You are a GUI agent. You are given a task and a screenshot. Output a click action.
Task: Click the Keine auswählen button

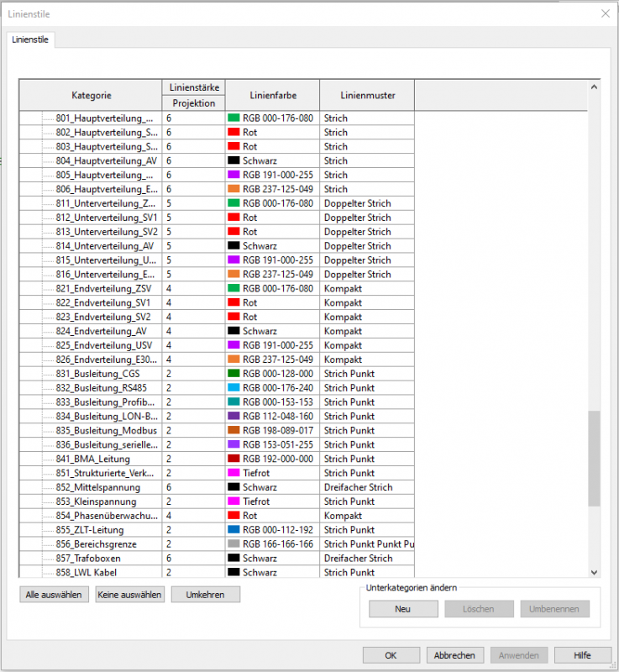click(x=129, y=595)
